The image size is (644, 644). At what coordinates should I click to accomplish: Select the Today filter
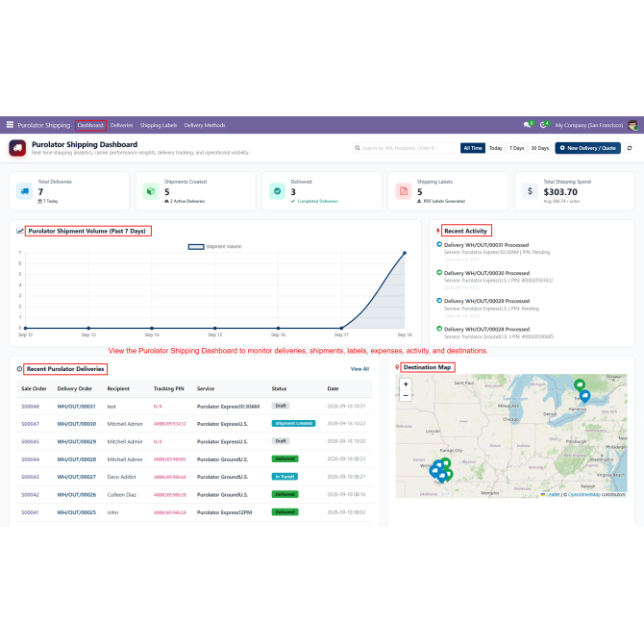[496, 148]
